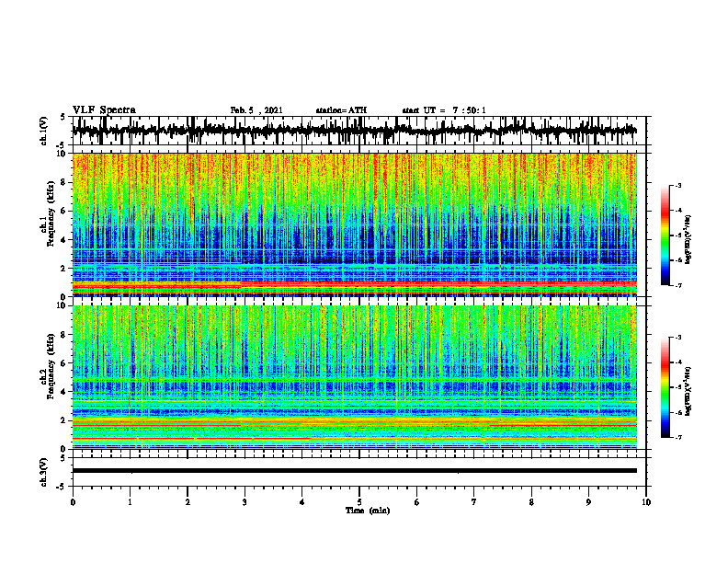Click time-axis tick label "0"
This screenshot has width=728, height=563.
[73, 502]
